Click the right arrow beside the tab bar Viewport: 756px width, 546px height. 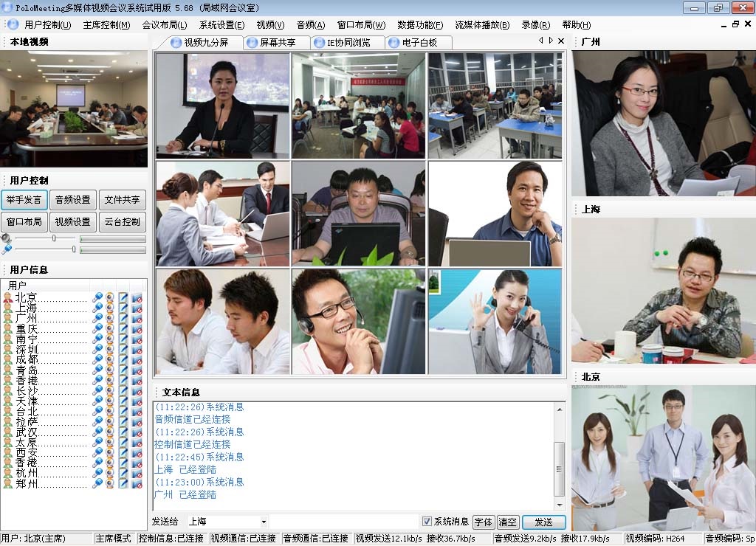point(551,41)
